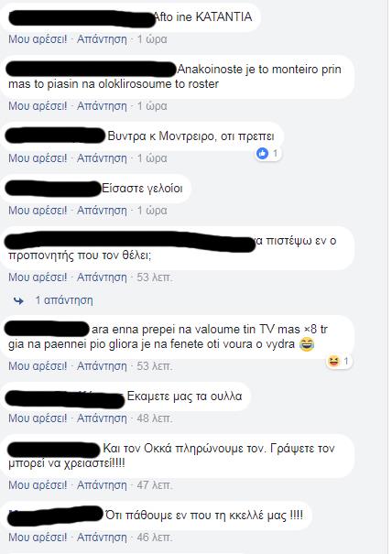Like the Εκαμετε μας τα ουλλα comment
The width and height of the screenshot is (392, 554).
[x=38, y=418]
